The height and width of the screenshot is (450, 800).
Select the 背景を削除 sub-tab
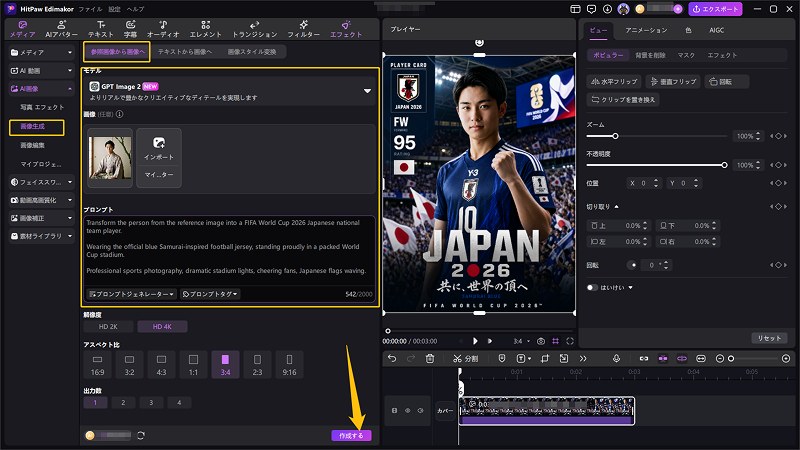point(651,55)
